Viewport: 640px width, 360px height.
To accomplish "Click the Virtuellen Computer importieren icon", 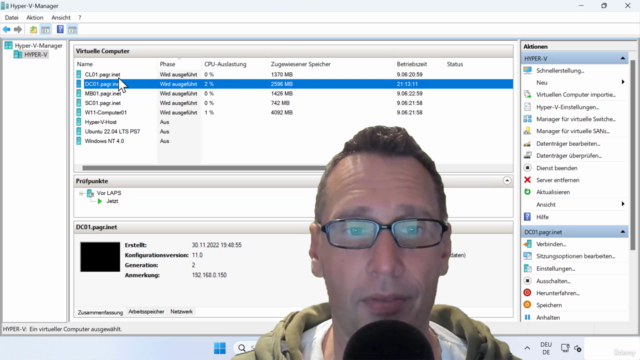I will tap(527, 95).
